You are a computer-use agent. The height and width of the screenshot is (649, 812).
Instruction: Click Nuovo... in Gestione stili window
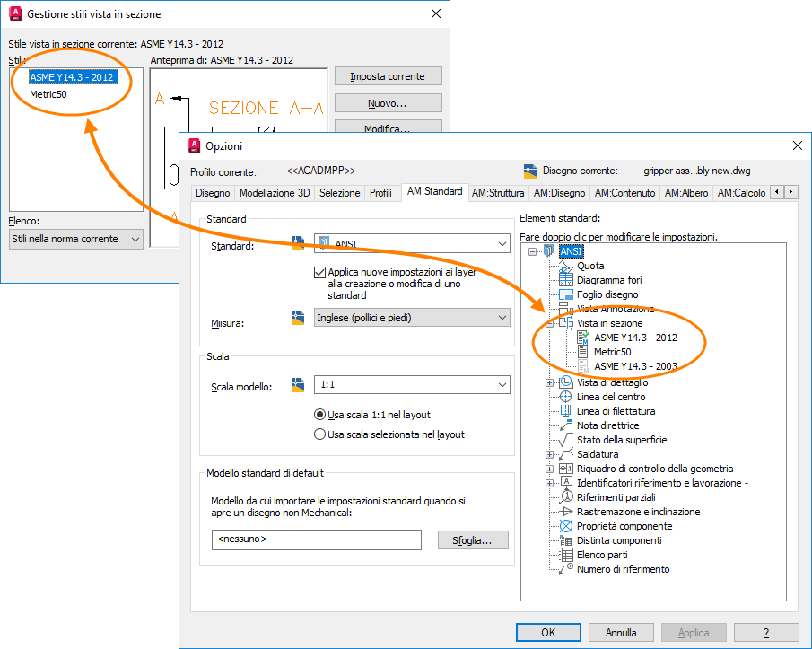click(388, 103)
